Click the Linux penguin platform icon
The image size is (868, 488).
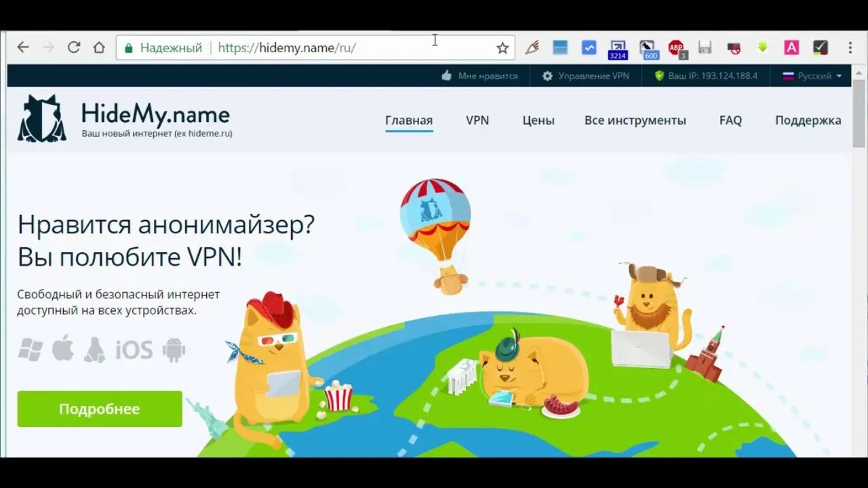click(95, 350)
